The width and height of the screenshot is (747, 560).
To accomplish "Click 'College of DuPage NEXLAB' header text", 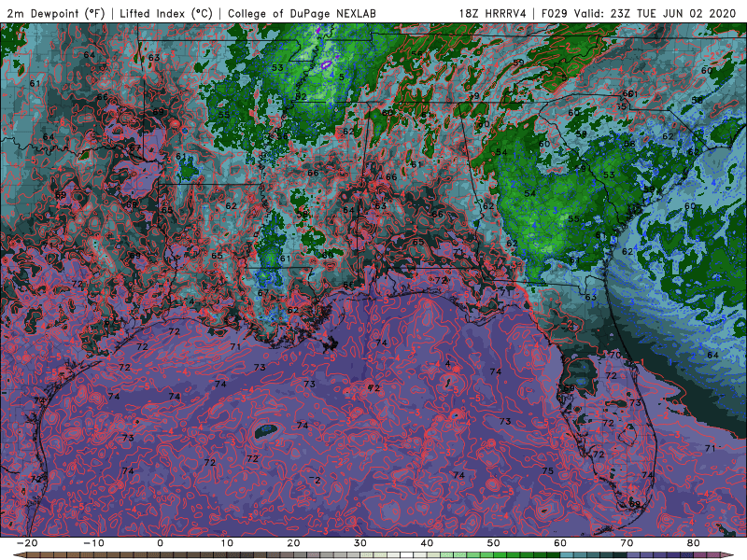I will point(302,14).
